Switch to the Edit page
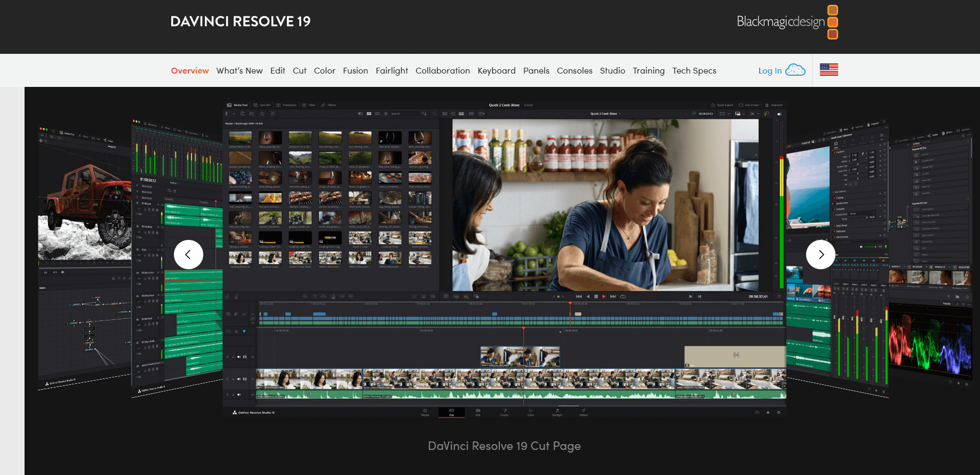The width and height of the screenshot is (980, 475). pyautogui.click(x=478, y=412)
